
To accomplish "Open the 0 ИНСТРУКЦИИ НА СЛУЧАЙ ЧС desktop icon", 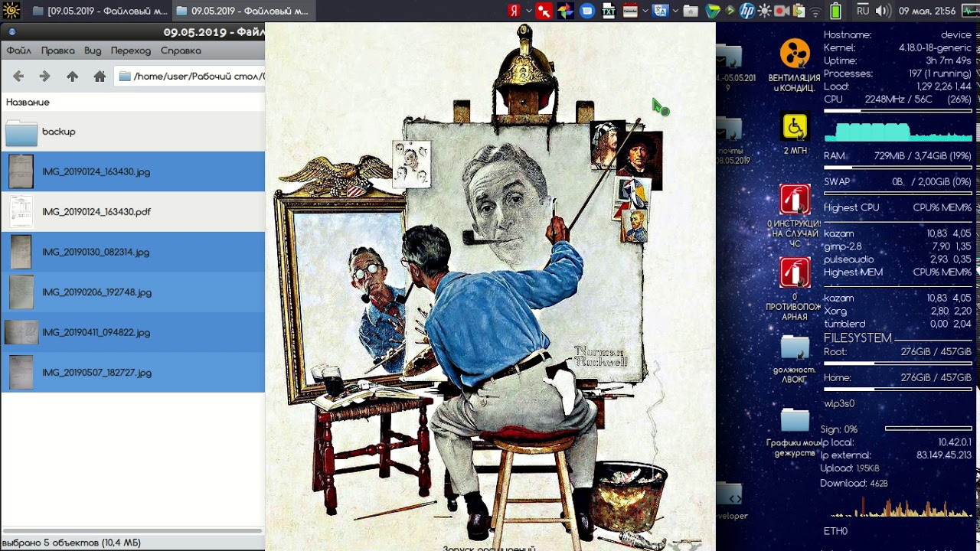I will [795, 216].
